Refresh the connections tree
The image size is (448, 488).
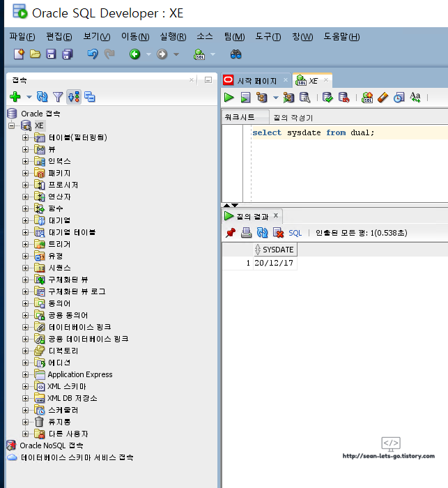click(x=42, y=97)
